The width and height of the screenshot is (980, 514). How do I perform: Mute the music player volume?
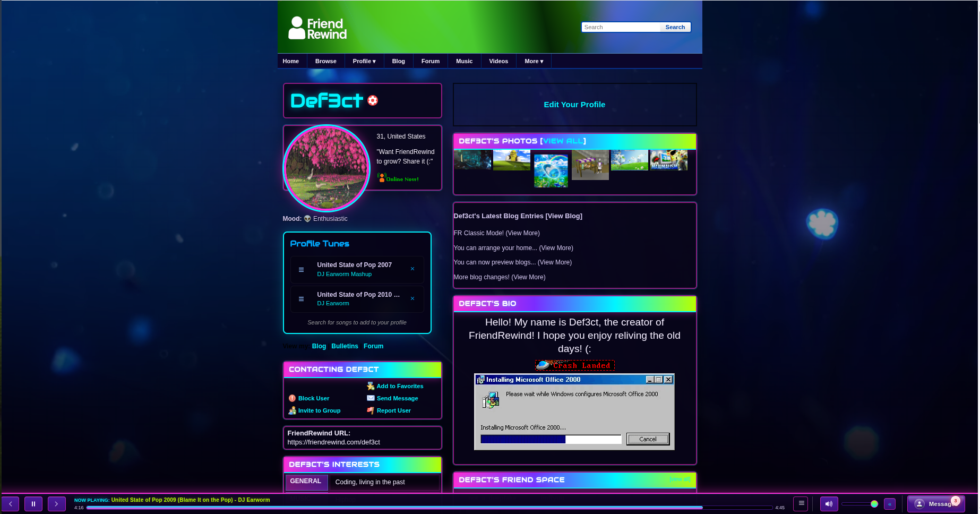pos(829,504)
